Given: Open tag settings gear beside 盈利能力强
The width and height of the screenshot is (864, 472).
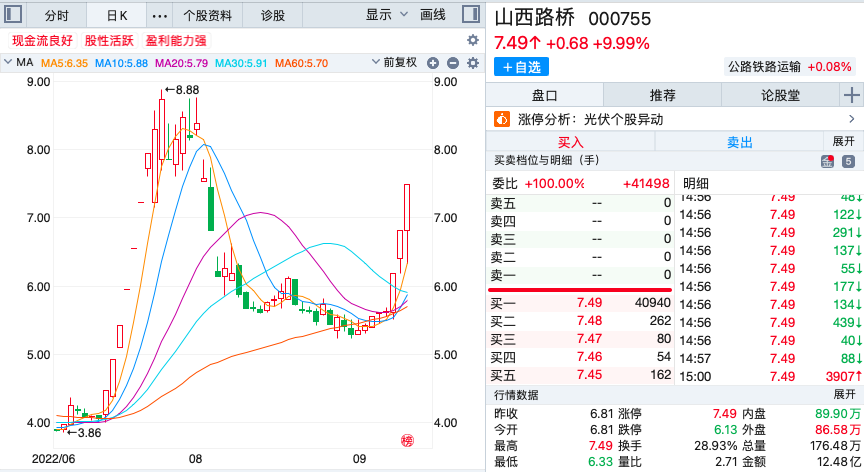Looking at the screenshot, I should [473, 40].
